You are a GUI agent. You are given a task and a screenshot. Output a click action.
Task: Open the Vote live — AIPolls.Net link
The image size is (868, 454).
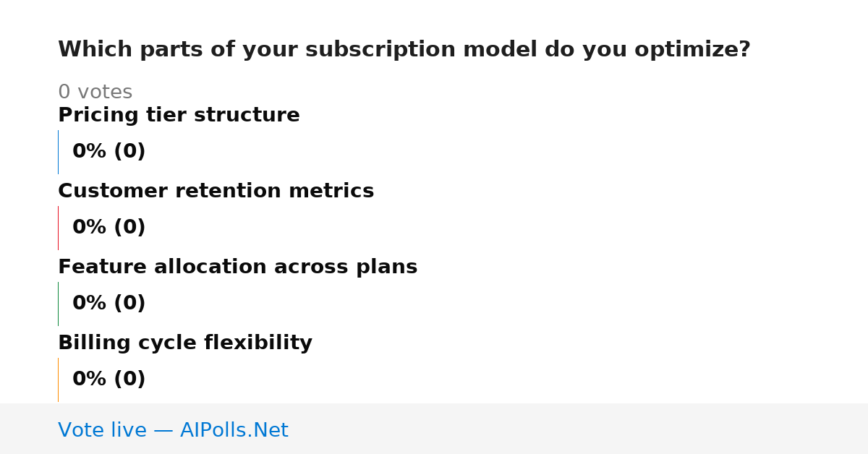click(173, 431)
